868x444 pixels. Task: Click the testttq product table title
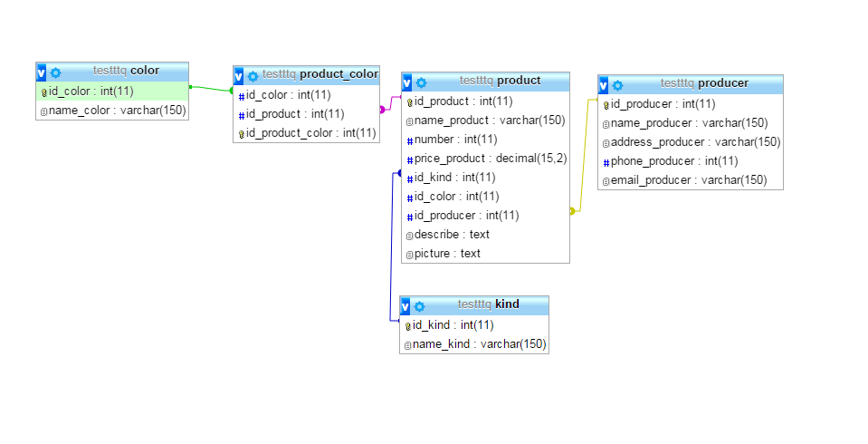(500, 81)
